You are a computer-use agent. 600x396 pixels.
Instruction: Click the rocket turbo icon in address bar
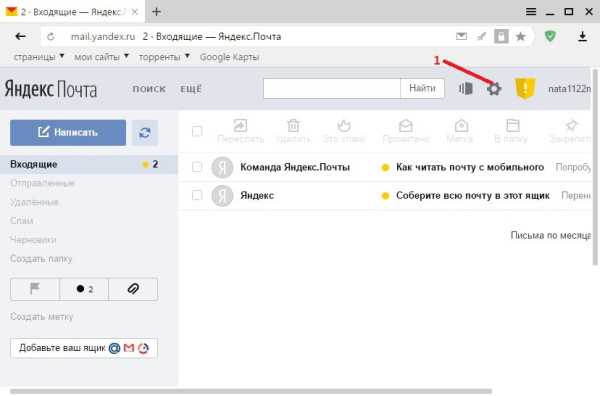tap(481, 36)
